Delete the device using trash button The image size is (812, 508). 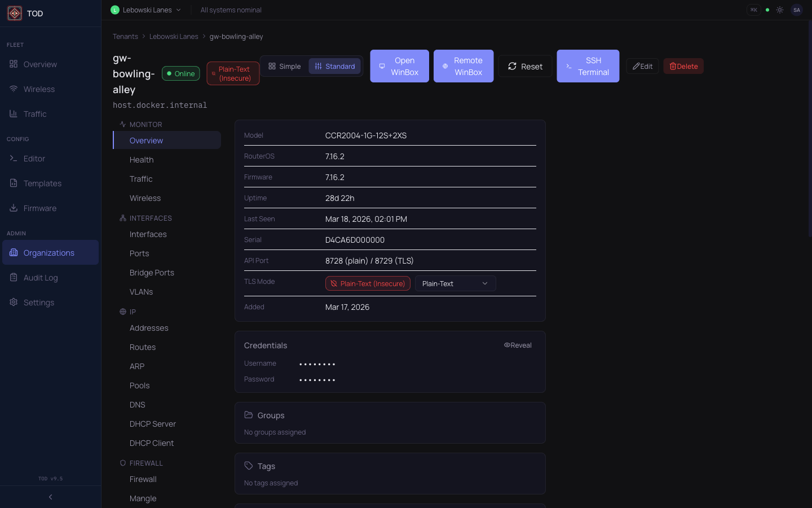pyautogui.click(x=683, y=66)
